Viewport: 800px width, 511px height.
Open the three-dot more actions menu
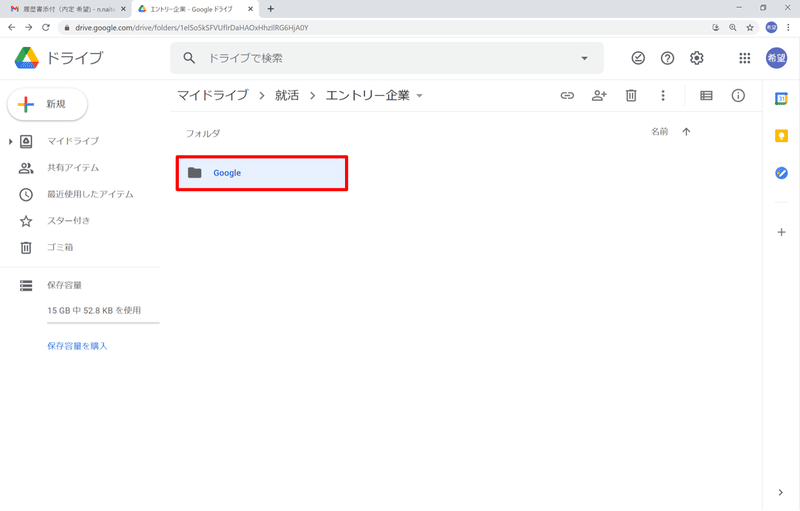(663, 95)
